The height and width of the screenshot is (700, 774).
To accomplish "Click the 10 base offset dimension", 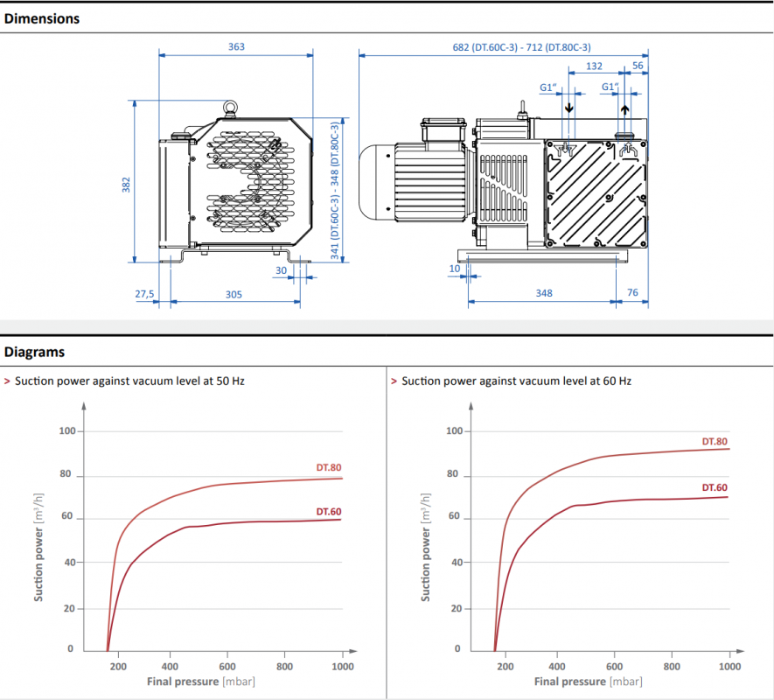I will (454, 269).
